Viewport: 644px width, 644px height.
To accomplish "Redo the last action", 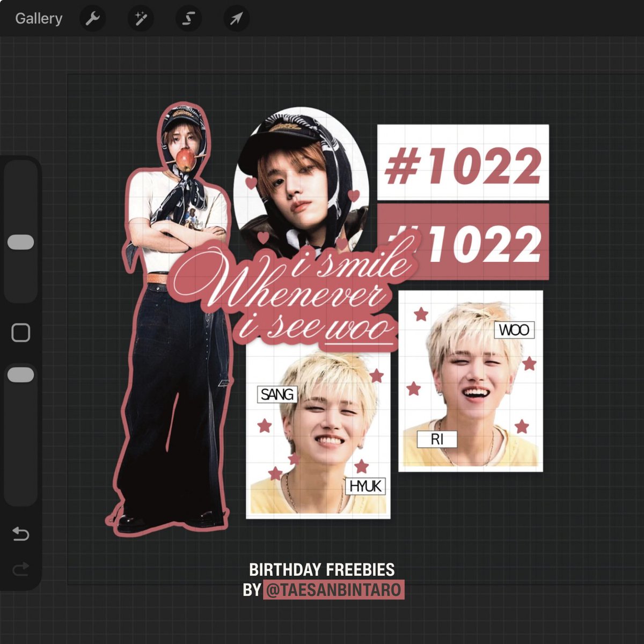I will point(20,569).
